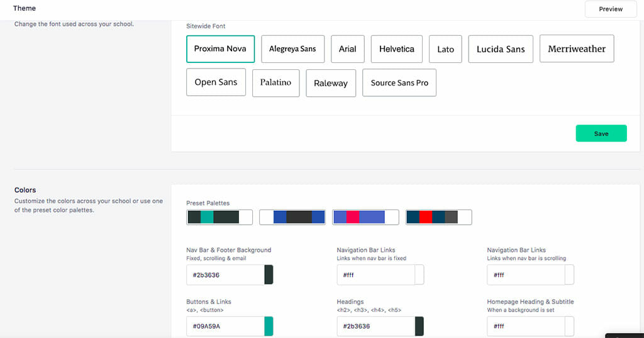Select the Proxima Nova font
Image resolution: width=644 pixels, height=338 pixels.
220,49
